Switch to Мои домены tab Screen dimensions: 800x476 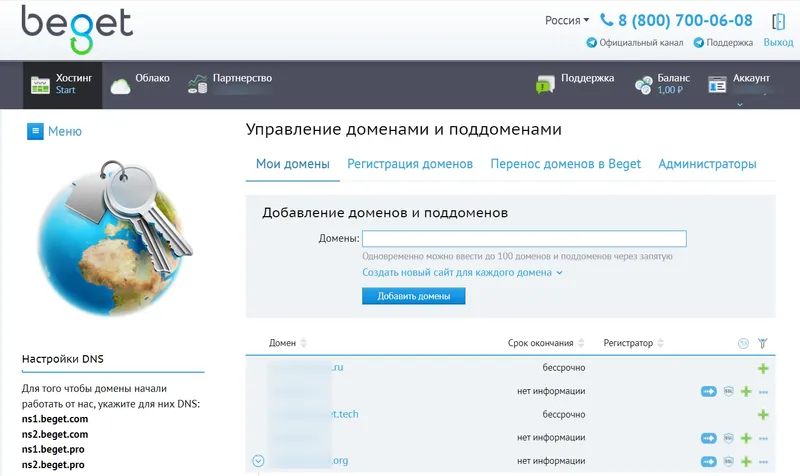[292, 164]
